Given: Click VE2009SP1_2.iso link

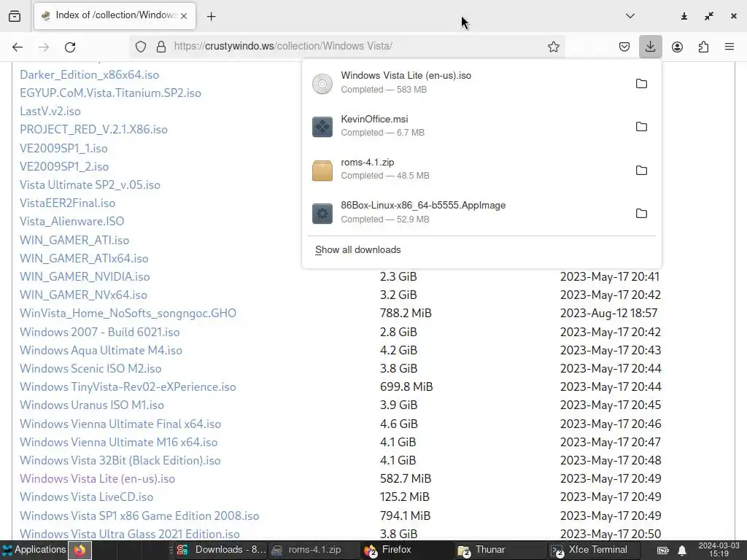Looking at the screenshot, I should coord(64,167).
